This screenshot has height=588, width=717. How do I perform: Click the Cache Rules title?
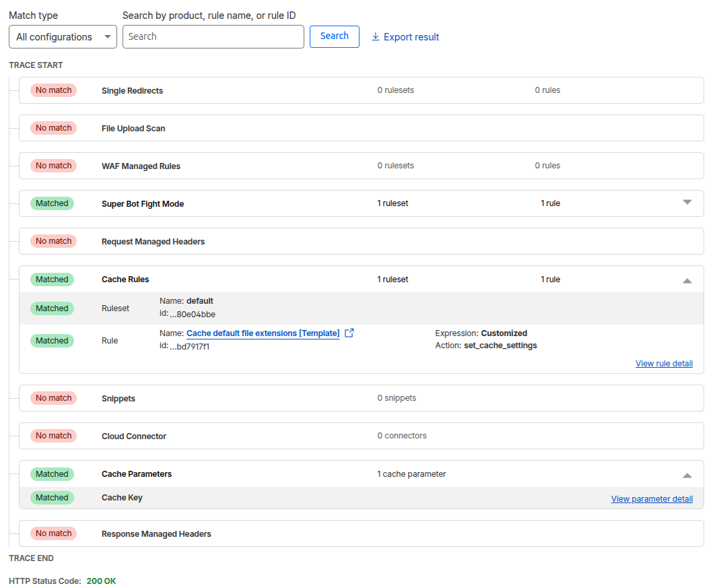point(125,279)
